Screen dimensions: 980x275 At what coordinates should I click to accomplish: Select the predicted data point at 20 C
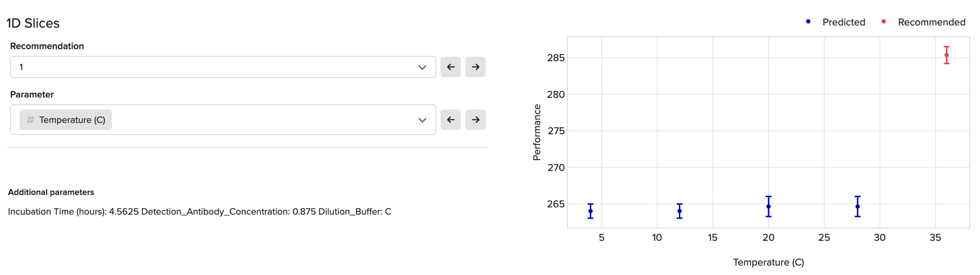769,207
